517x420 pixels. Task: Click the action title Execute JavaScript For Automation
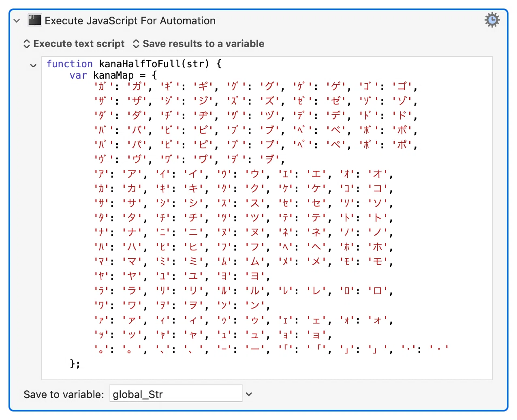[130, 21]
